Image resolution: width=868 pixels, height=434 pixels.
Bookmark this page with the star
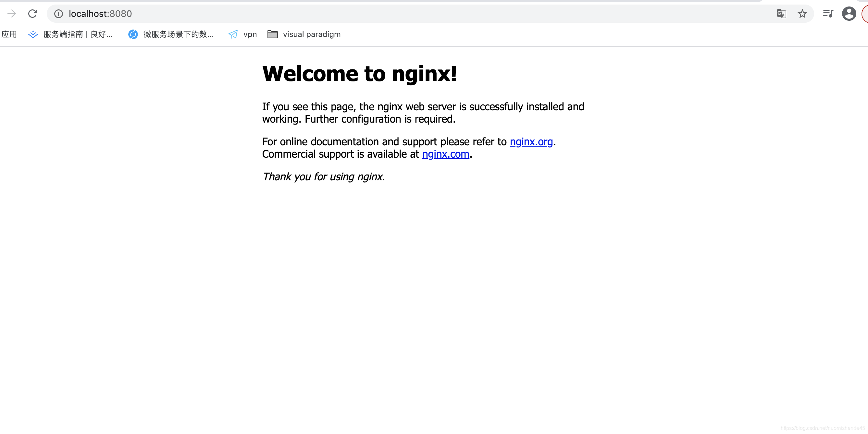pyautogui.click(x=802, y=14)
